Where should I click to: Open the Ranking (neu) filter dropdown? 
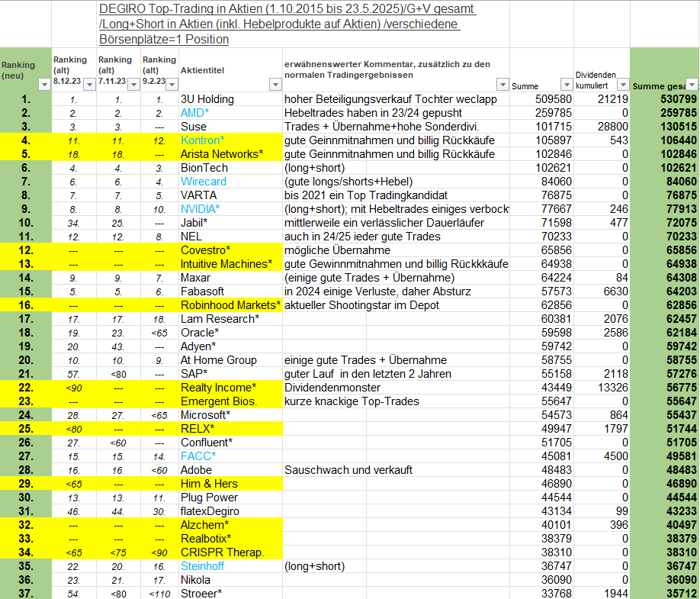(x=44, y=84)
